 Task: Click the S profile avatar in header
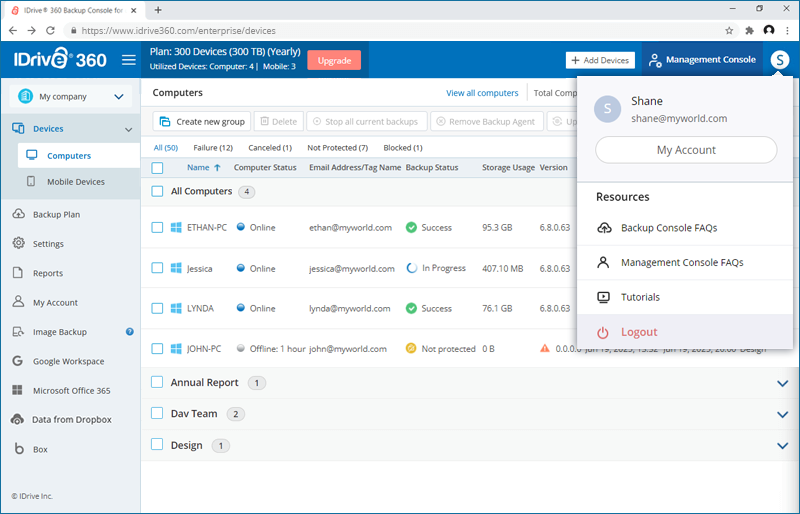point(780,60)
